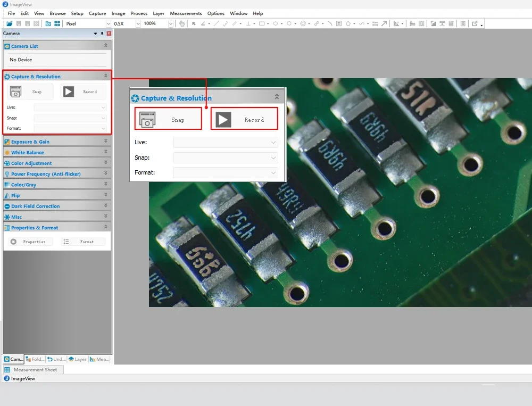Switch to the Layer tab at bottom
Screen dimensions: 532x406
point(78,359)
